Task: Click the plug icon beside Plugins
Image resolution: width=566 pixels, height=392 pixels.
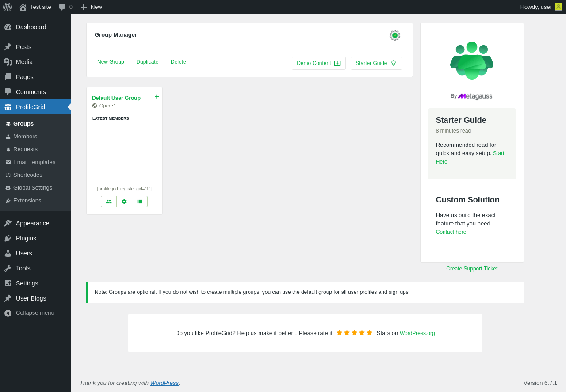Action: tap(8, 238)
